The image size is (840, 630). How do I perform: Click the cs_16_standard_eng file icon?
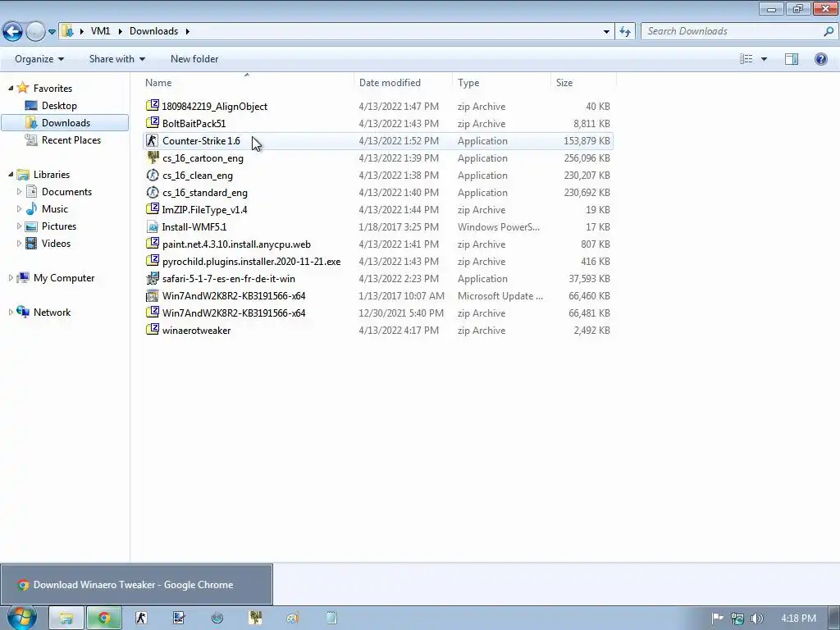[153, 192]
